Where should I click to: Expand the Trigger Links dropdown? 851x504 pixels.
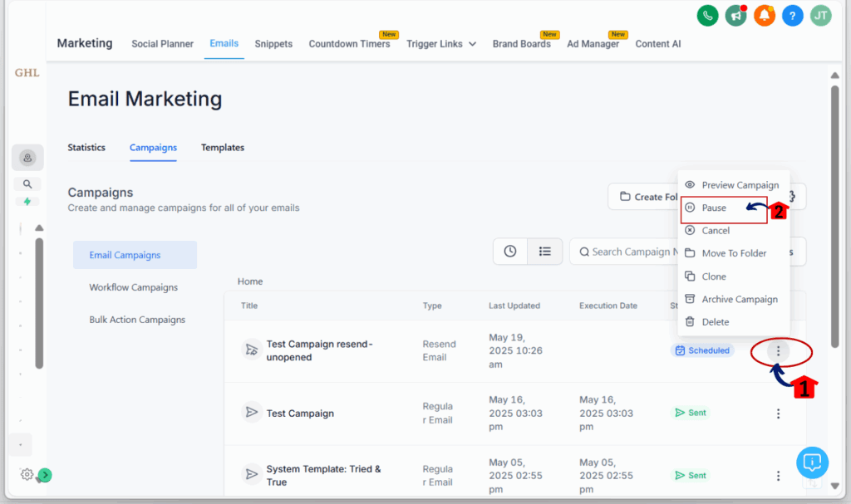441,43
